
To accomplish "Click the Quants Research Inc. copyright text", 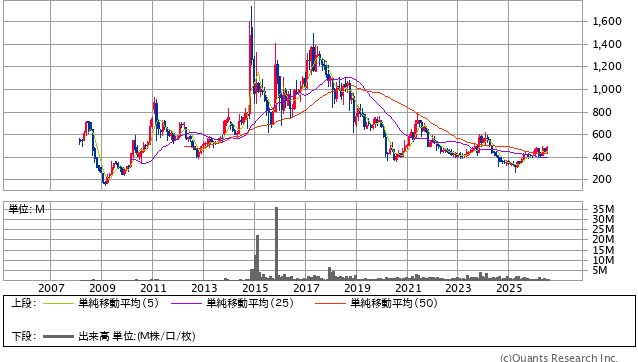I will 559,358.
